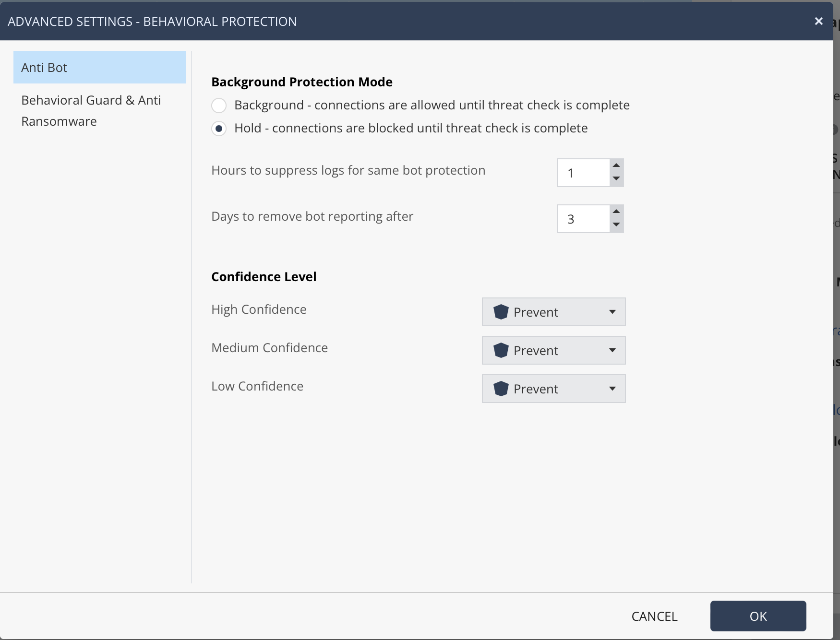Viewport: 840px width, 640px height.
Task: Select Hold connections radio button
Action: (219, 129)
